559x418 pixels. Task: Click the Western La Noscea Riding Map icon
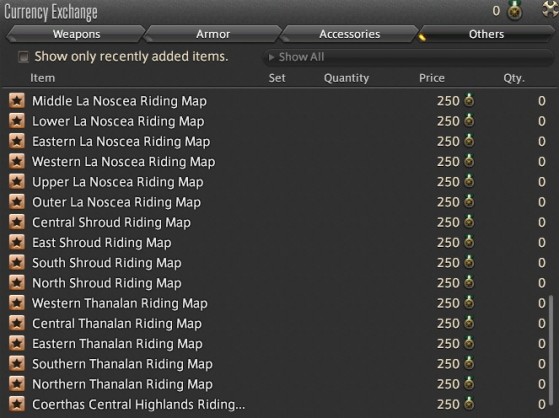pyautogui.click(x=17, y=161)
